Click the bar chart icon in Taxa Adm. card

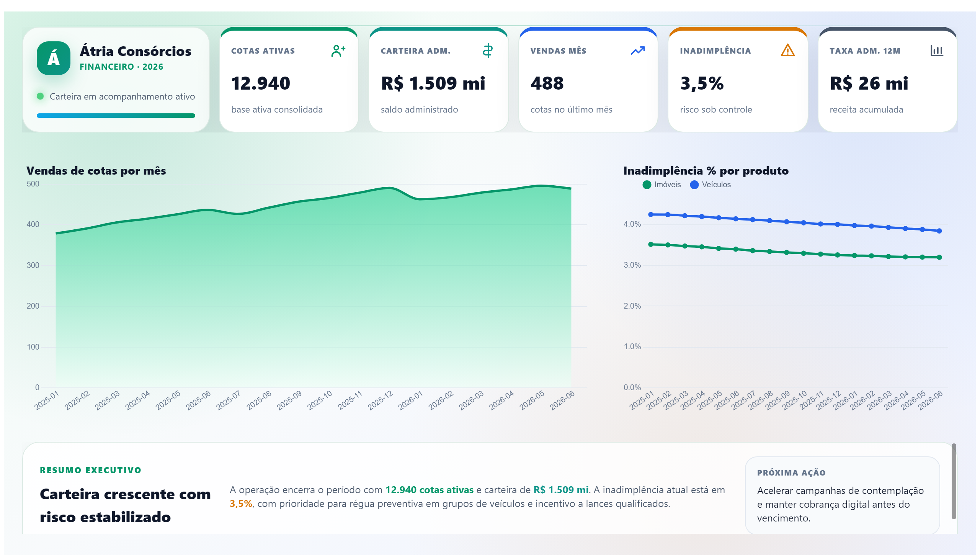click(x=937, y=51)
